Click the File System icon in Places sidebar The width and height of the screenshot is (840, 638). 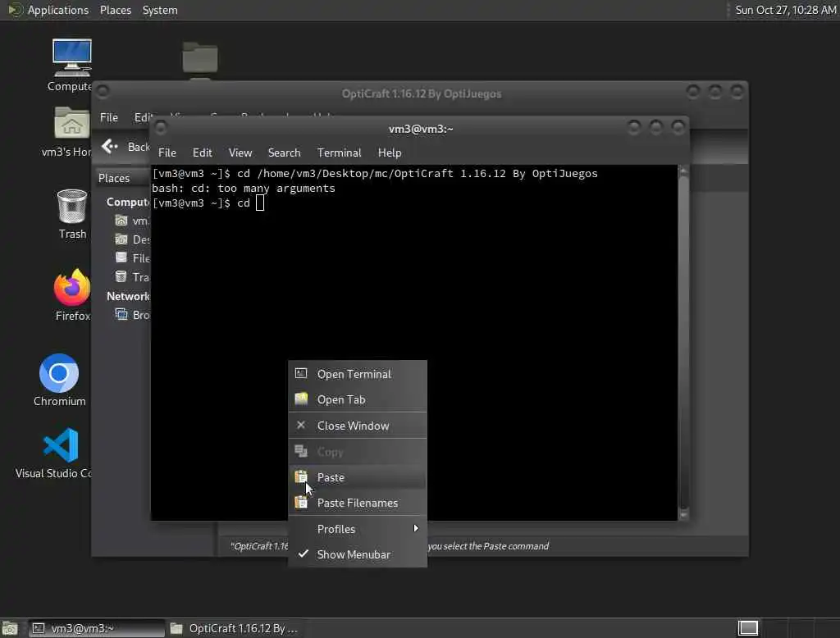(121, 257)
